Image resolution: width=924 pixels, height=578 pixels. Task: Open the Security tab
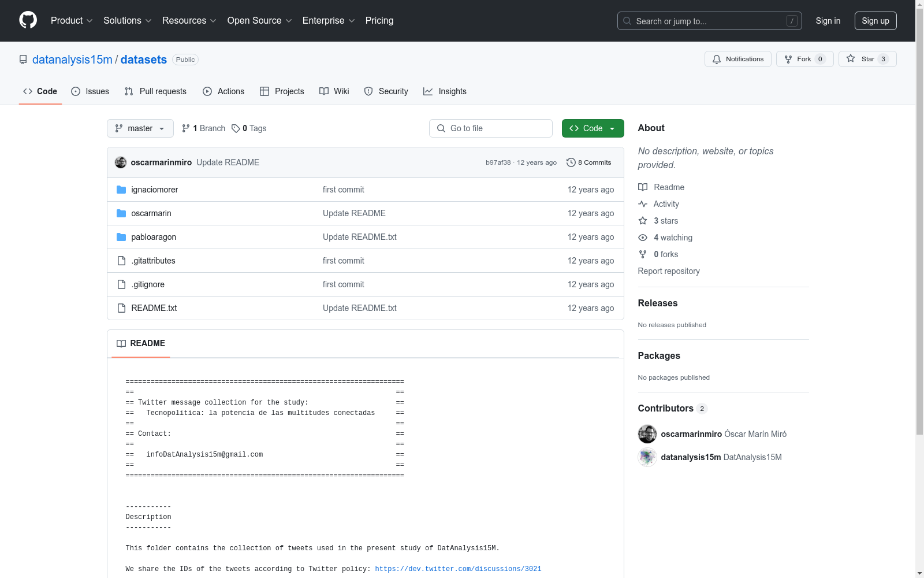coord(386,91)
